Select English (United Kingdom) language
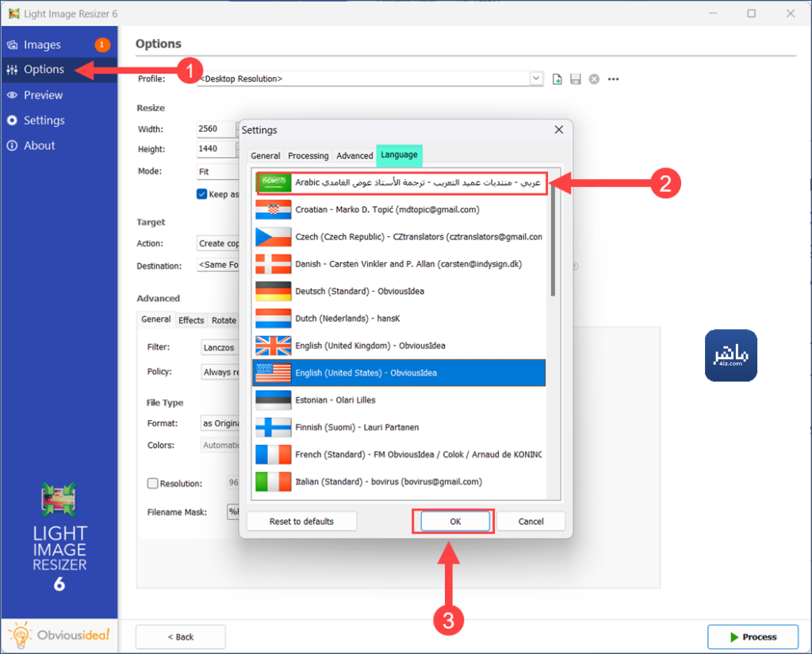The width and height of the screenshot is (812, 654). (400, 346)
